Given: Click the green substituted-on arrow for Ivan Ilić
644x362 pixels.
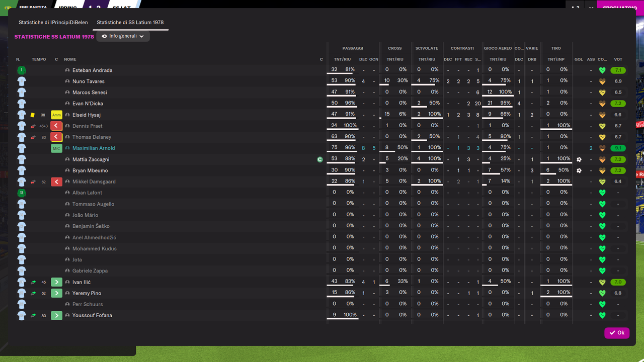Looking at the screenshot, I should [x=56, y=282].
